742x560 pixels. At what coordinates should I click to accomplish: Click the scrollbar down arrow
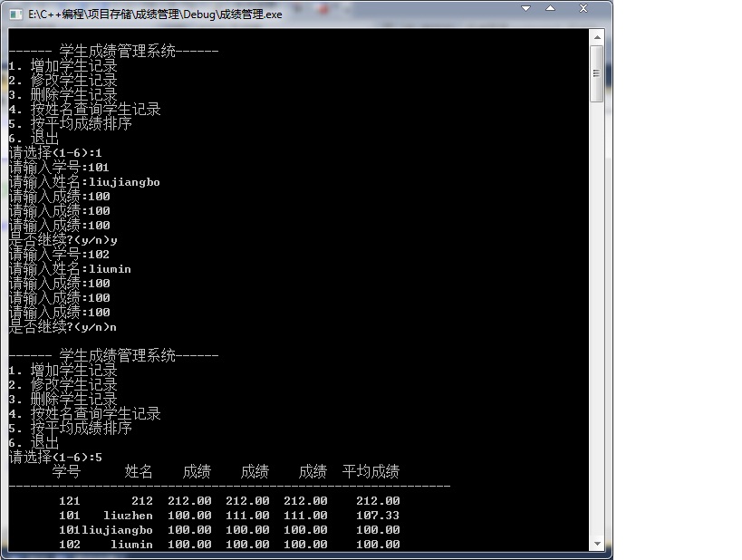click(x=597, y=544)
